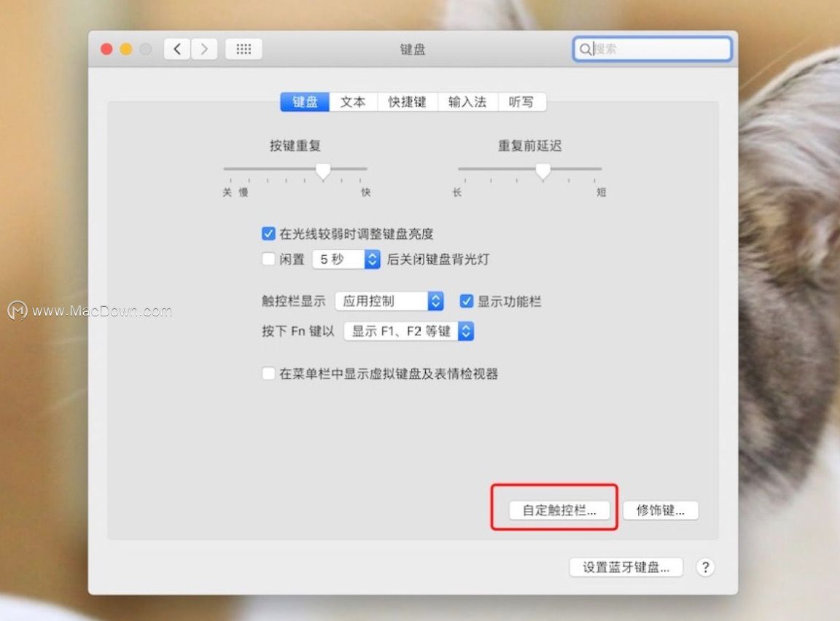Click the 设置蓝牙键盘... button
Viewport: 840px width, 621px height.
click(x=626, y=567)
